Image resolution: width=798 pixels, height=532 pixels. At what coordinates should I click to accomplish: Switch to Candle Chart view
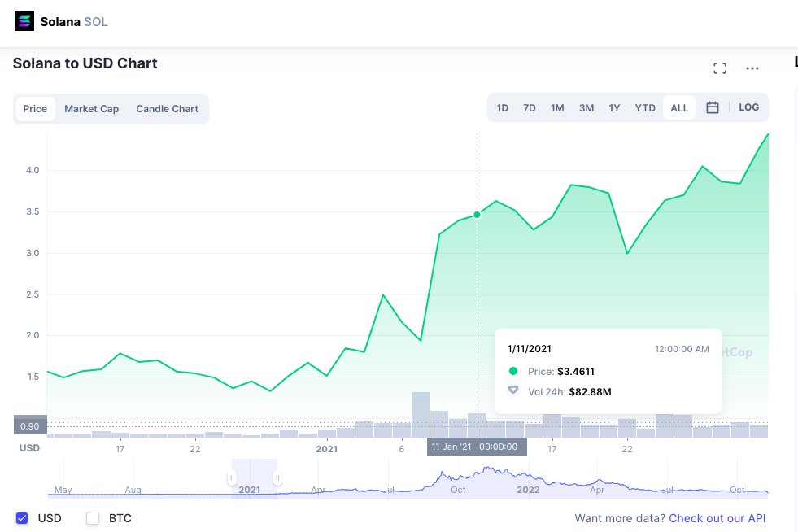point(167,108)
